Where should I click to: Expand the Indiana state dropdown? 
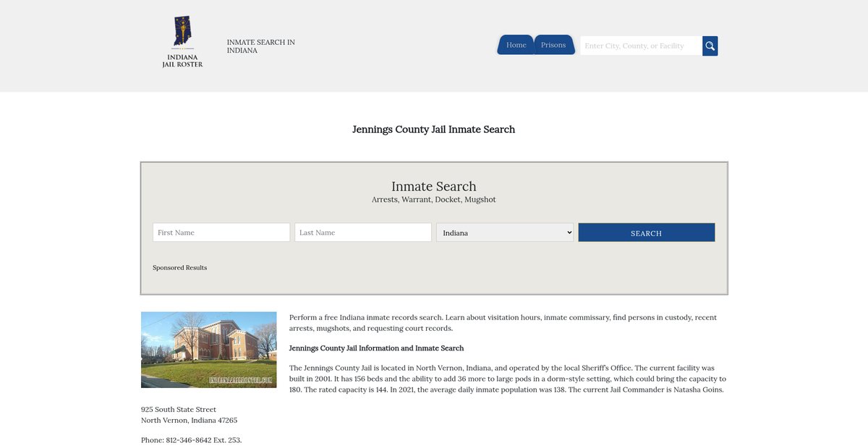tap(505, 233)
